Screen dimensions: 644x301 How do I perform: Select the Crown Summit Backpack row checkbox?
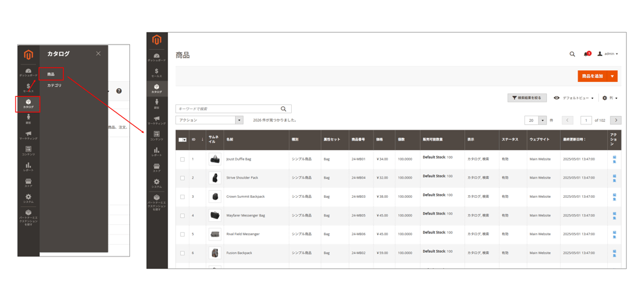pyautogui.click(x=182, y=197)
